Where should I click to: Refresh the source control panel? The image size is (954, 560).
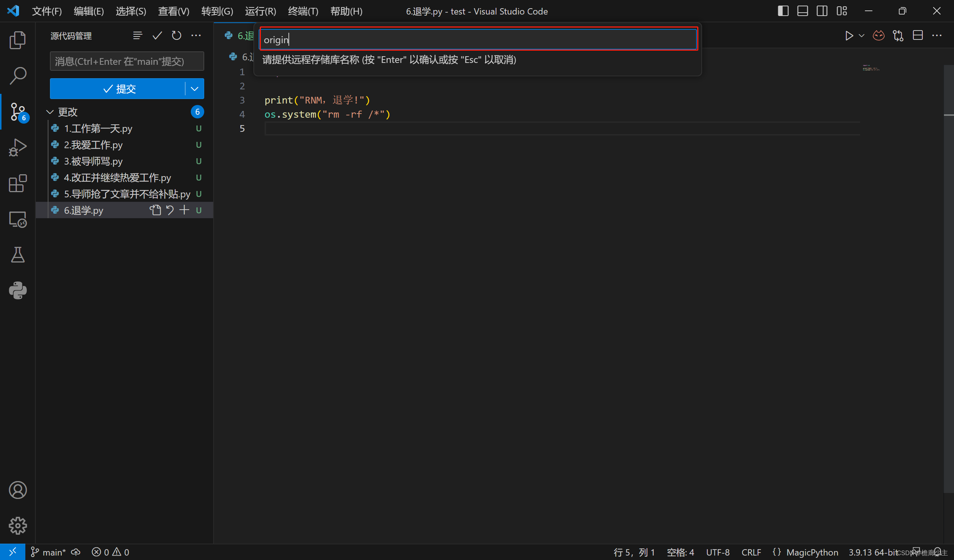[x=176, y=36]
